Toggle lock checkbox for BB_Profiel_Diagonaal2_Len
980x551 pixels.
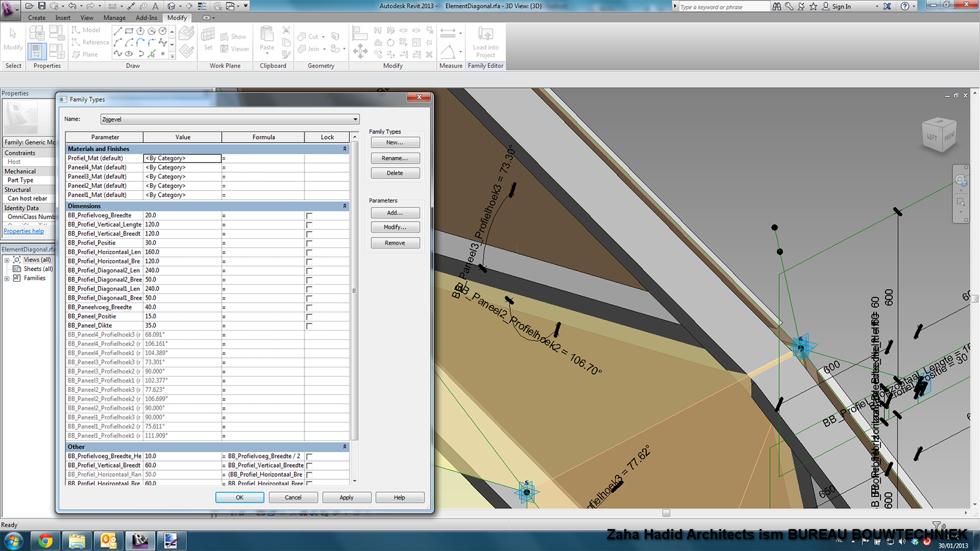coord(309,271)
